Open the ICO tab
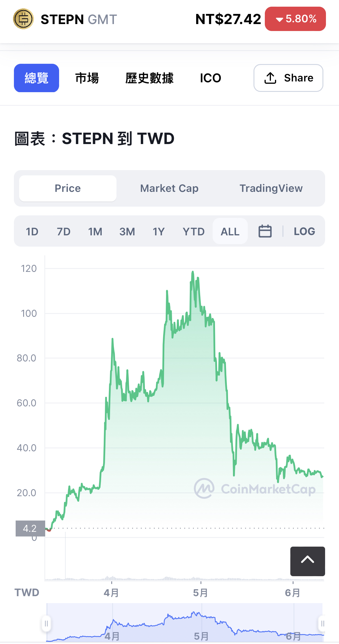 click(x=210, y=78)
